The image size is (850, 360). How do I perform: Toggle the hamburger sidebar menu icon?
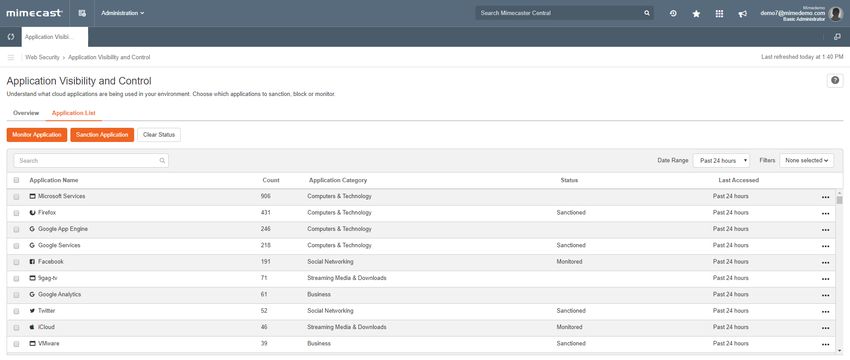(x=11, y=57)
